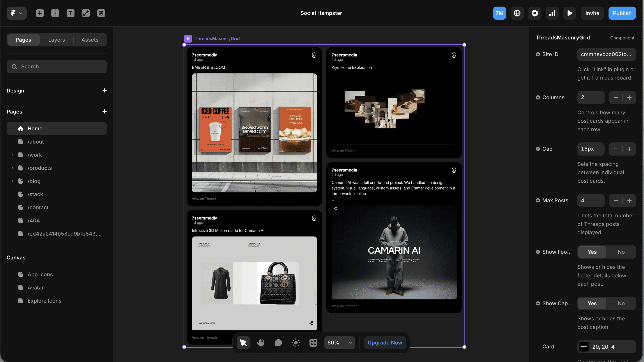The height and width of the screenshot is (362, 644).
Task: Select the Vector drawing tool icon
Action: [x=86, y=13]
